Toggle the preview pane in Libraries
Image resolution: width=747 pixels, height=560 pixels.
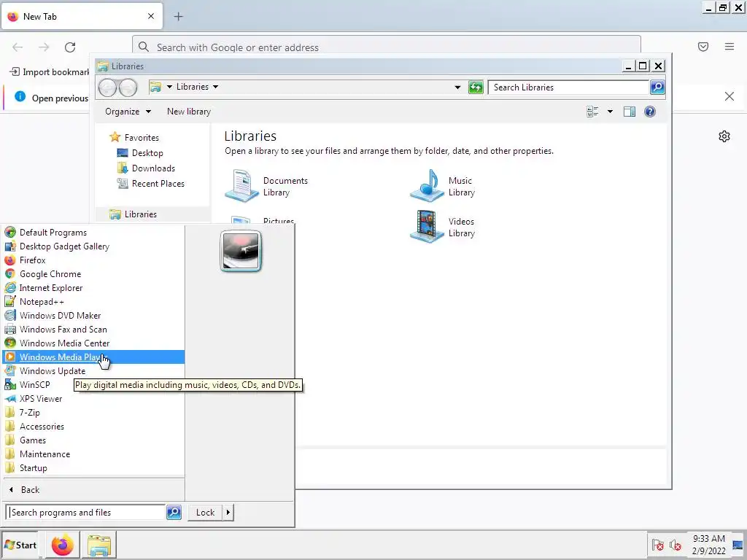630,112
